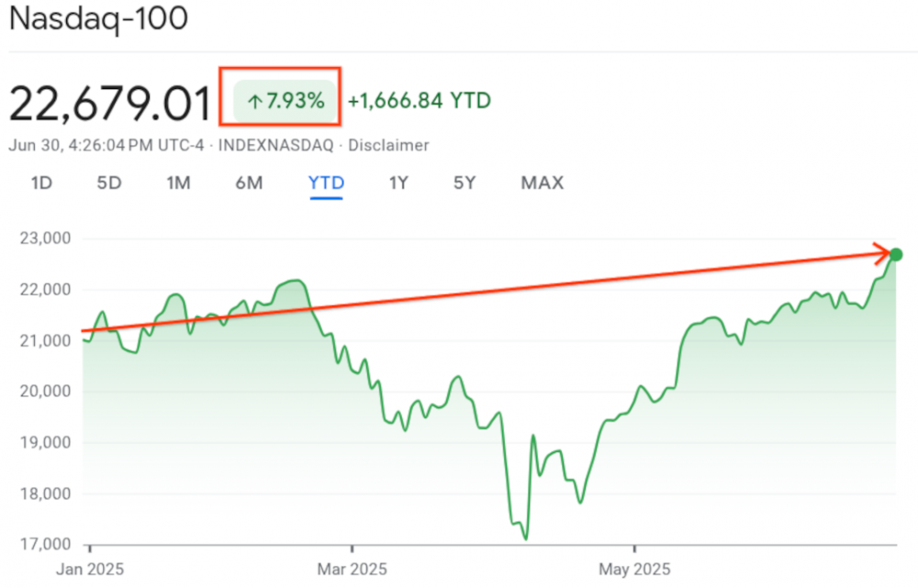Switch to the 5D time range

[x=109, y=183]
